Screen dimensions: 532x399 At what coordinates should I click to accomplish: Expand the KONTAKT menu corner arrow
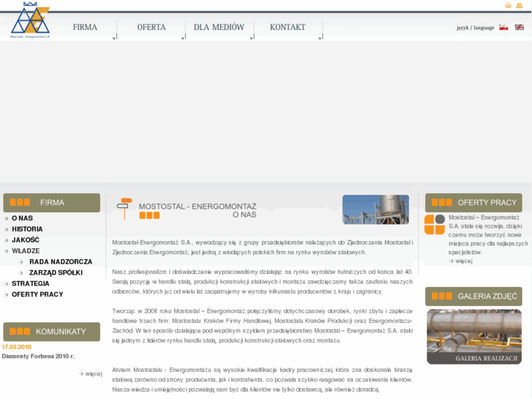(321, 37)
